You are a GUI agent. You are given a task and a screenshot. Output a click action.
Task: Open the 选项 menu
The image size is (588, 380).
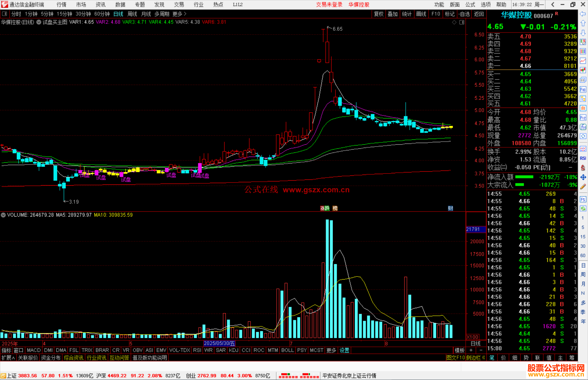pyautogui.click(x=486, y=5)
